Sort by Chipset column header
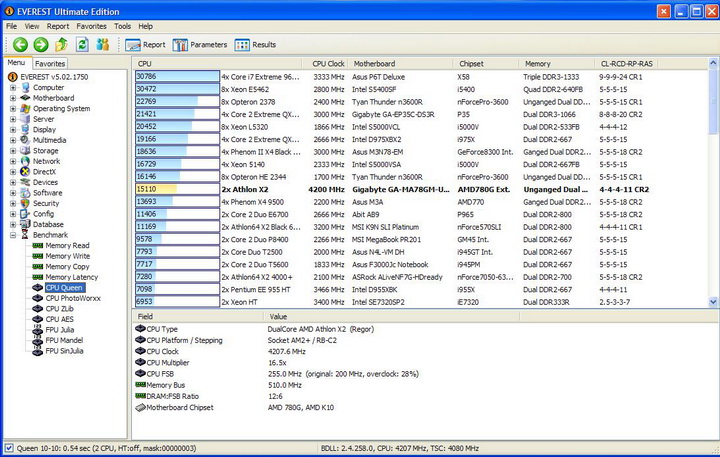Viewport: 720px width, 457px height. pyautogui.click(x=486, y=64)
